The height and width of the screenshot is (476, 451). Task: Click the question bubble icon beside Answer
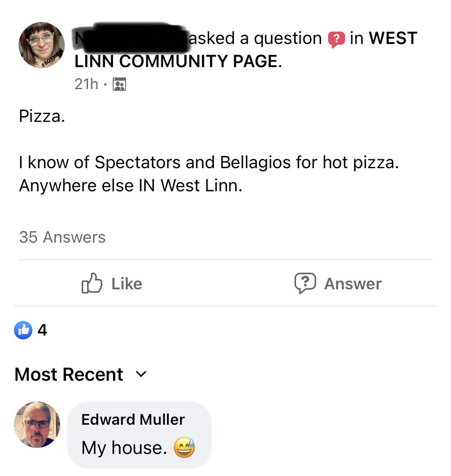[x=305, y=283]
